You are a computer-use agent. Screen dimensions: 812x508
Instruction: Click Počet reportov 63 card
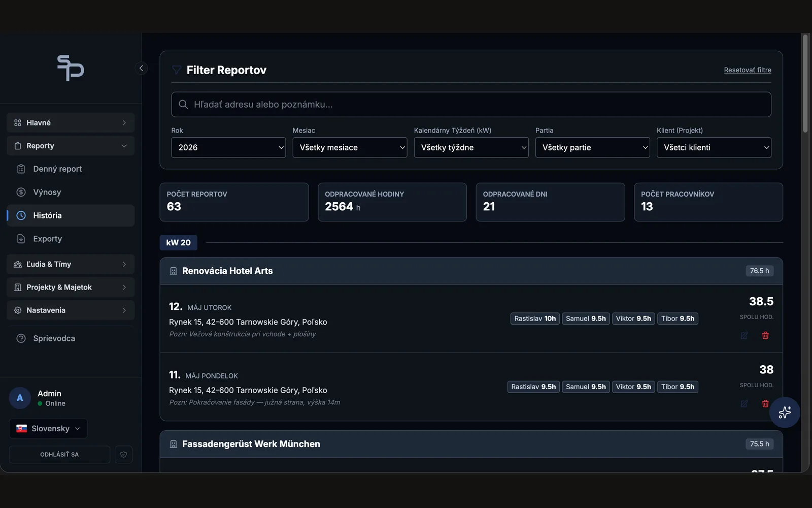234,202
